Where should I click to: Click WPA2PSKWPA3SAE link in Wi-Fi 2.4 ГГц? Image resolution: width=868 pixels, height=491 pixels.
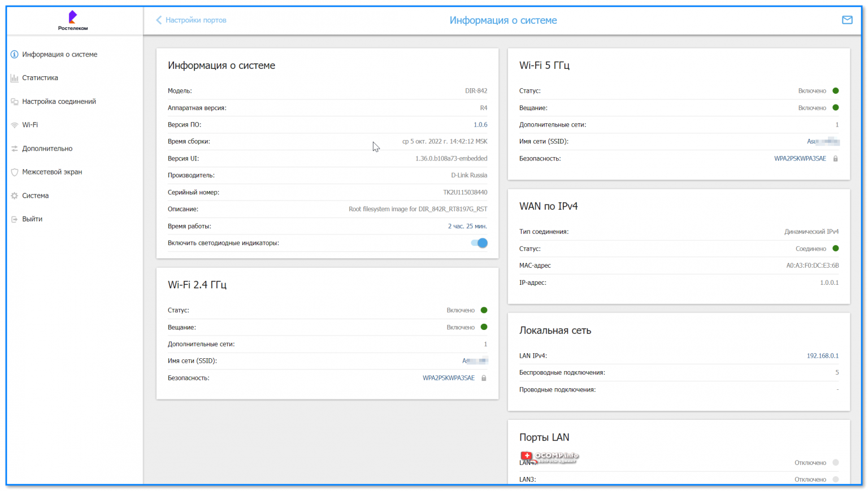tap(449, 378)
